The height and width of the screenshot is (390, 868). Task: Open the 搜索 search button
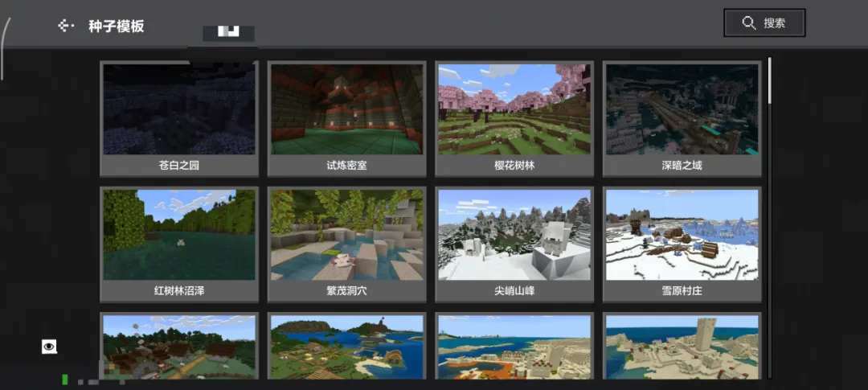coord(764,23)
